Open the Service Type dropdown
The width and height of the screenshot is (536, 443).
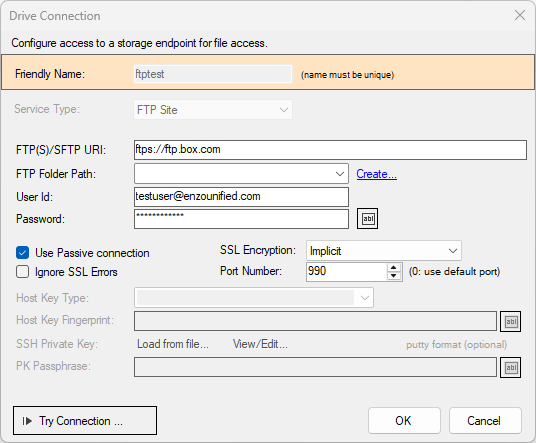[x=213, y=110]
